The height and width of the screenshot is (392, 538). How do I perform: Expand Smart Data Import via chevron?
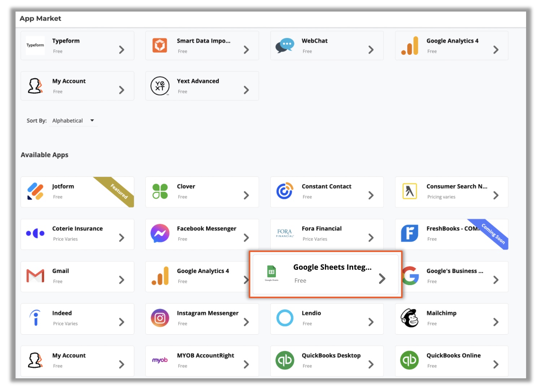pos(246,50)
